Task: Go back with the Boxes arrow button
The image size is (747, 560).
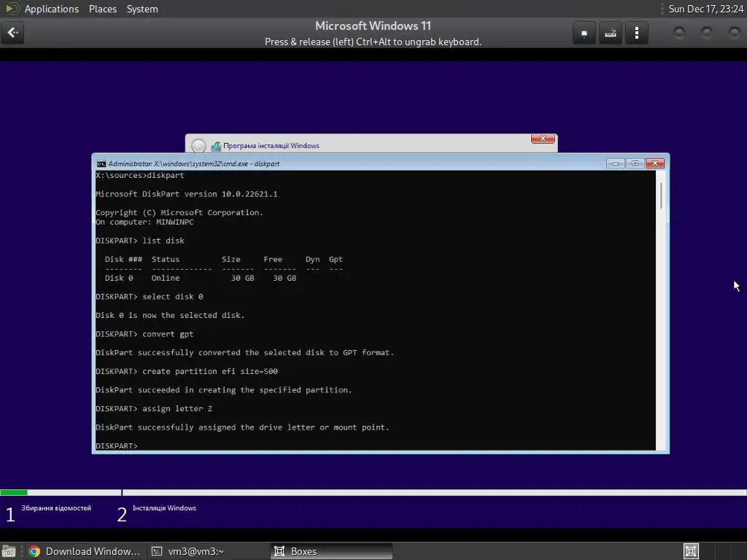Action: tap(12, 33)
